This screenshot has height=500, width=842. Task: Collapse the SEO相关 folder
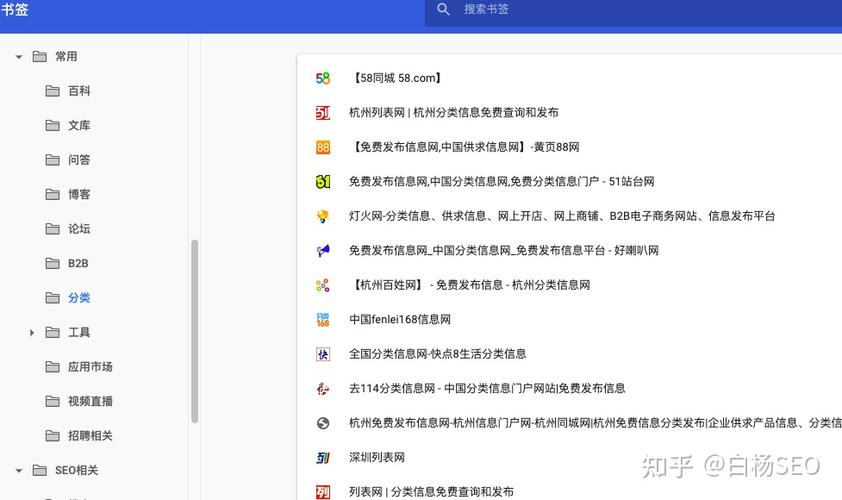tap(19, 470)
